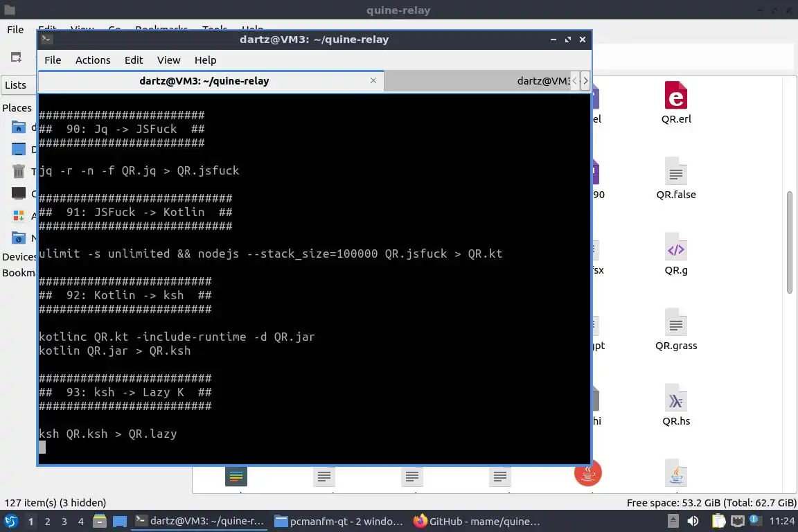This screenshot has height=532, width=798.
Task: Close the active terminal tab with its X
Action: tap(373, 80)
